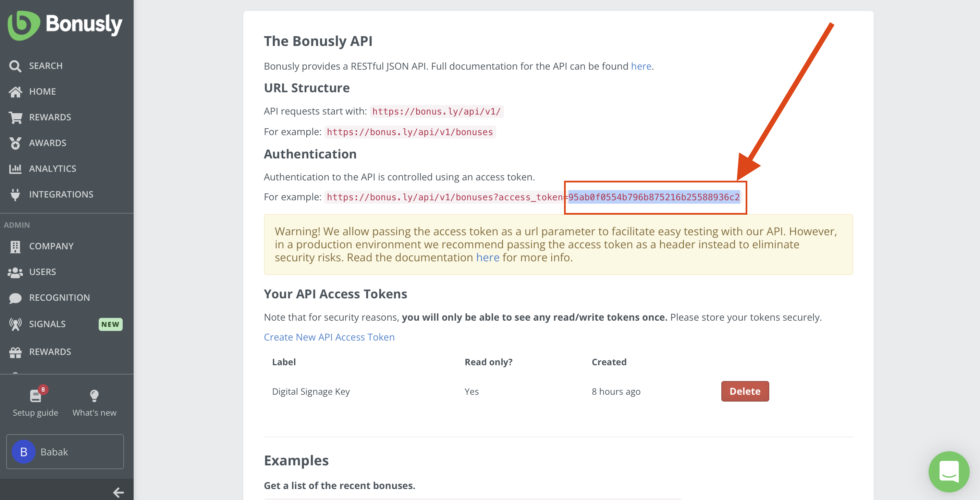
Task: Open the Users admin menu item
Action: tap(42, 272)
